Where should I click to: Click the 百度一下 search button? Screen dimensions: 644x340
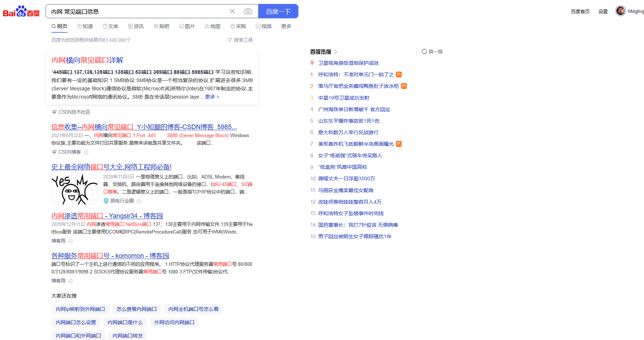(278, 11)
